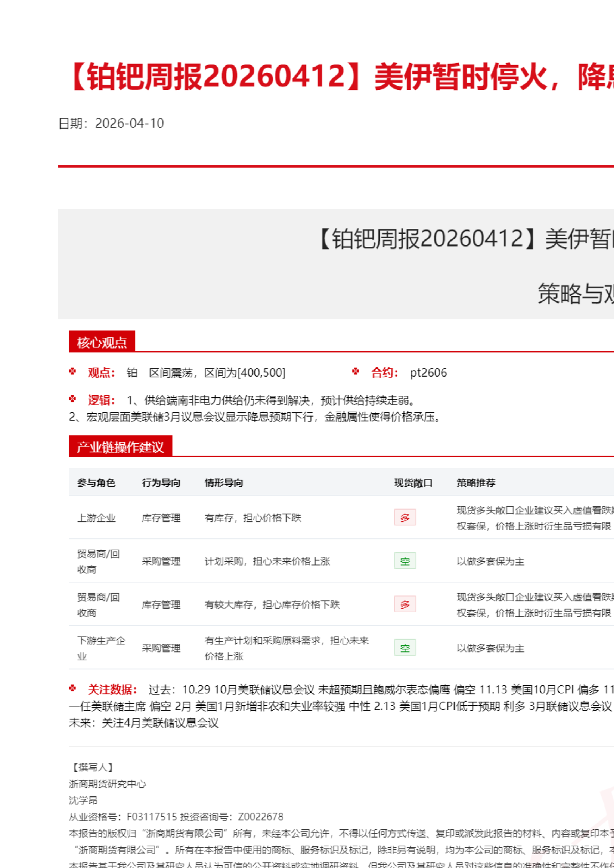Select the 核心观点 section tab
This screenshot has width=614, height=868.
(102, 342)
